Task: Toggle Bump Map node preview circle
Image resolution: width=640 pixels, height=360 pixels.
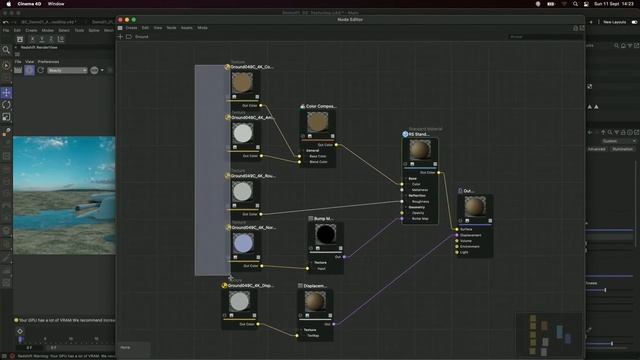Action: tap(311, 248)
